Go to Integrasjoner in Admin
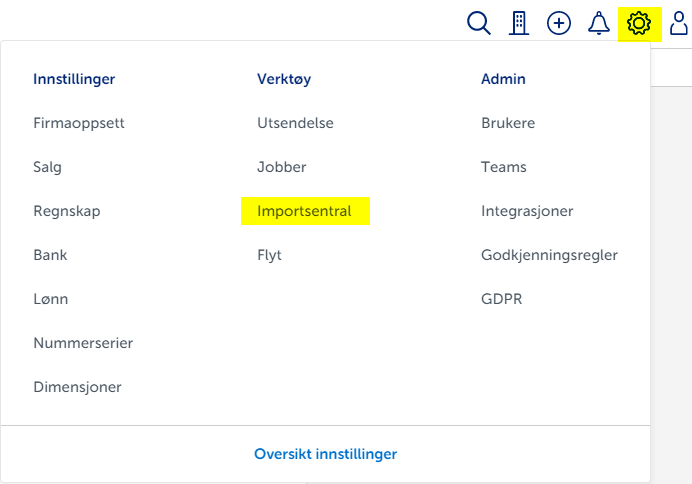The image size is (692, 484). coord(527,211)
